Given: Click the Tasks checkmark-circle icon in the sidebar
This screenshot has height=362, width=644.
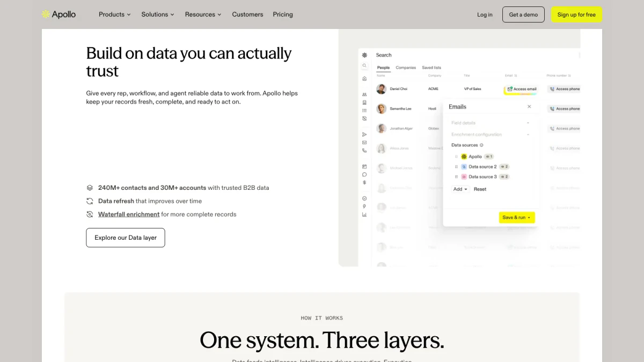Looking at the screenshot, I should click(364, 198).
